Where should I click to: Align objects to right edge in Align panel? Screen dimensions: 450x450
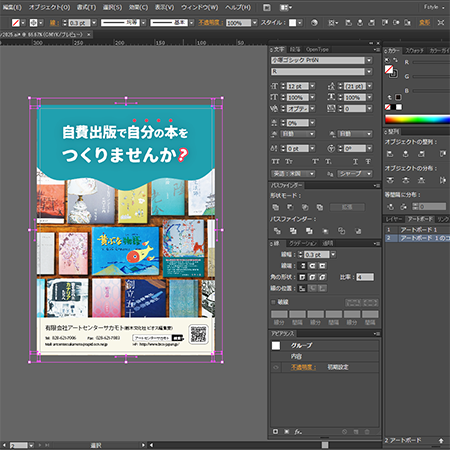[421, 154]
